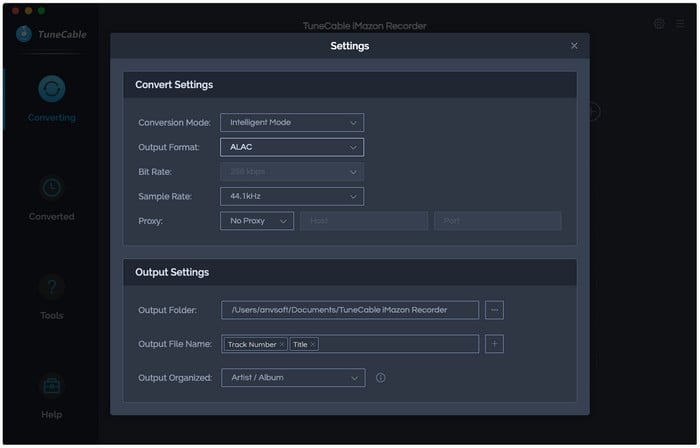
Task: Click the Track Number tag label
Action: [252, 344]
